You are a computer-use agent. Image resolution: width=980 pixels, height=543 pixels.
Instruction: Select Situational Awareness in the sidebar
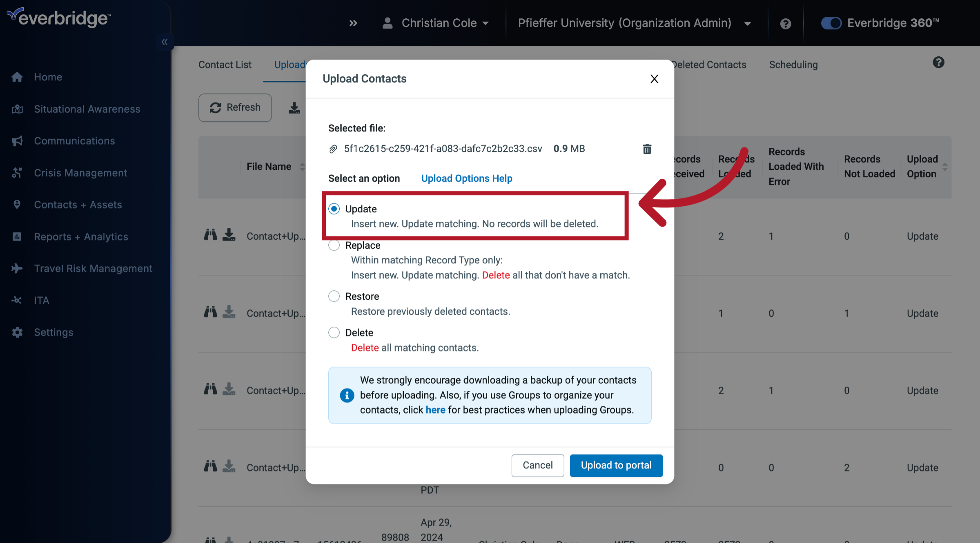click(87, 109)
